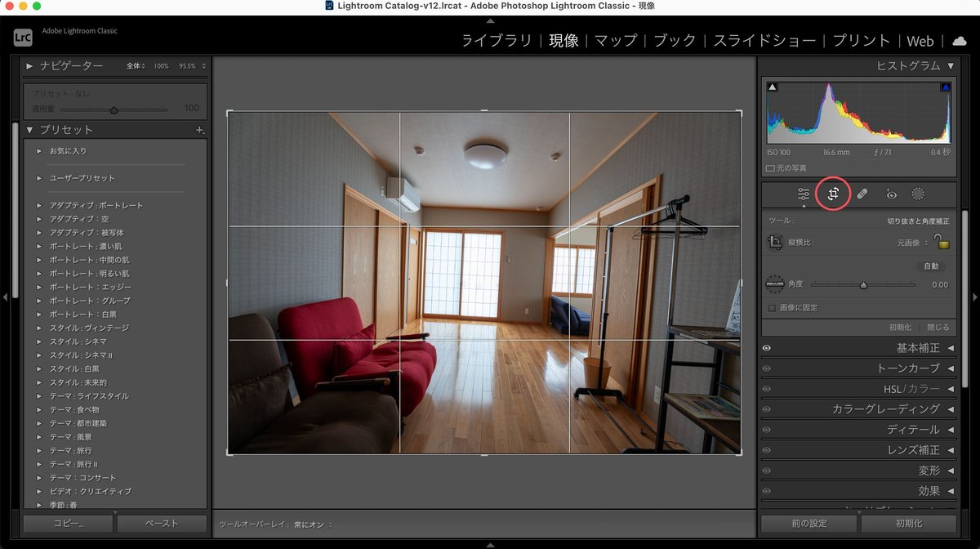
Task: Click the cloud sync status icon
Action: 959,40
